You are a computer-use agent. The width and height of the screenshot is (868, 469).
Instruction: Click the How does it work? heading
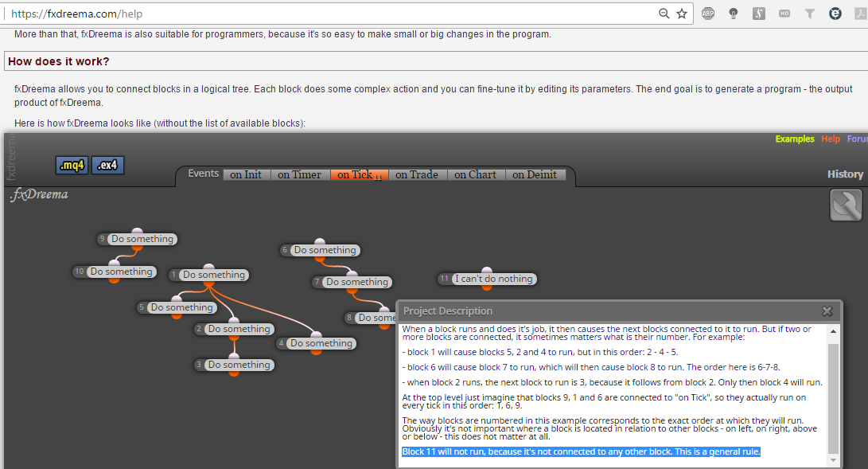tap(59, 61)
